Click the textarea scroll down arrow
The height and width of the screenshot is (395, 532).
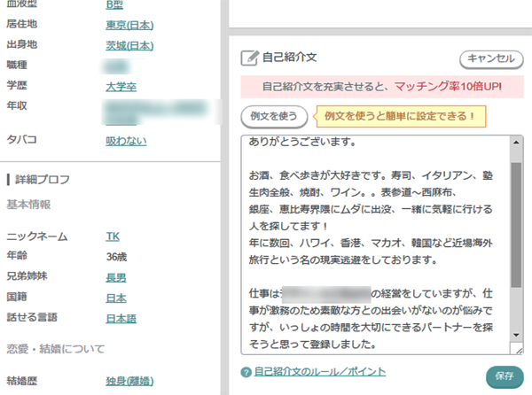516,335
